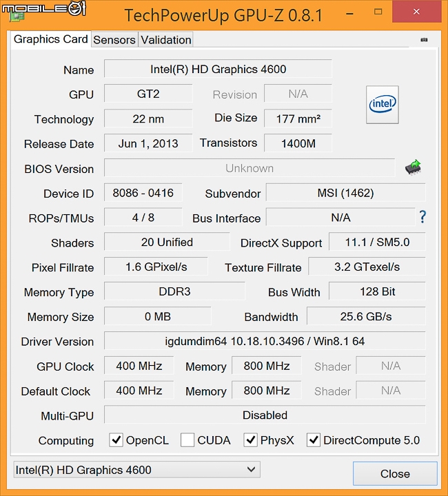Click the GPU Clock row Memory 800 MHz field

(267, 366)
